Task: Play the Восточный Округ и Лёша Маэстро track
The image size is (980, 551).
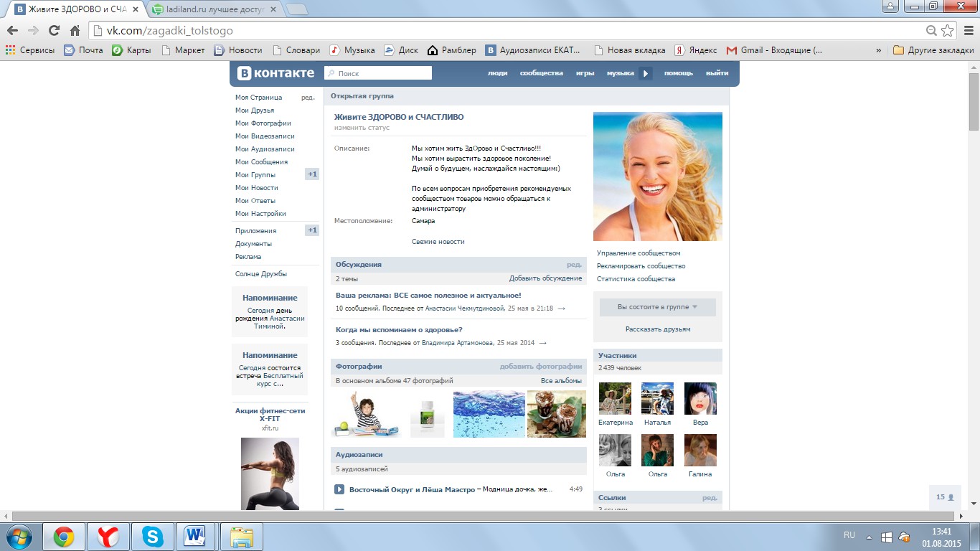Action: click(x=339, y=489)
